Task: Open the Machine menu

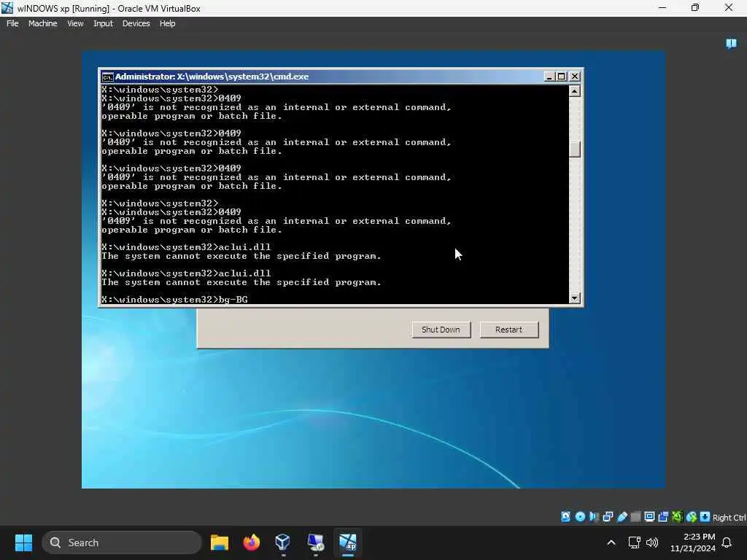Action: point(42,23)
